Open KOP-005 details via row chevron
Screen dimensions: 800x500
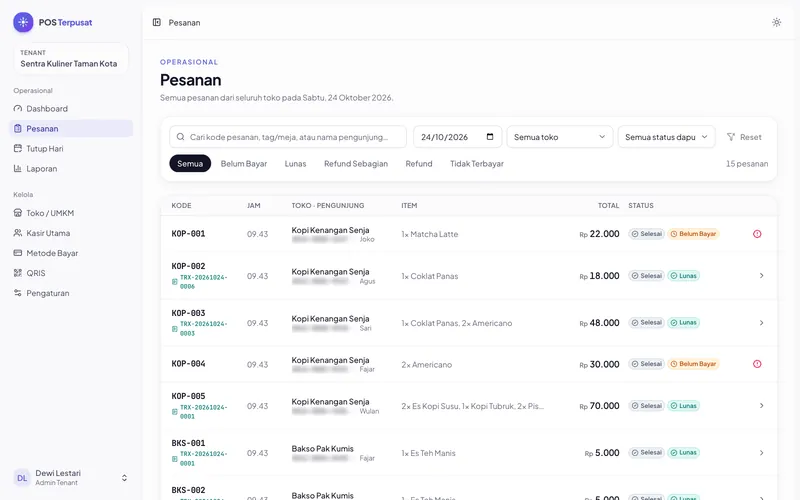click(761, 406)
